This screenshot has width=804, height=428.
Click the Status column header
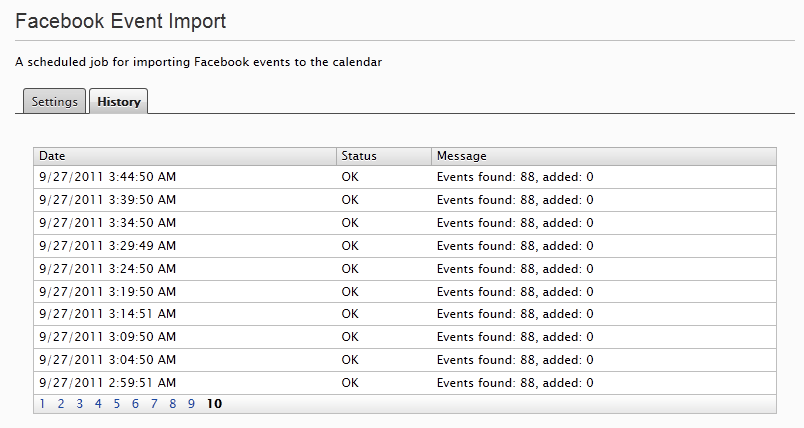pos(359,156)
